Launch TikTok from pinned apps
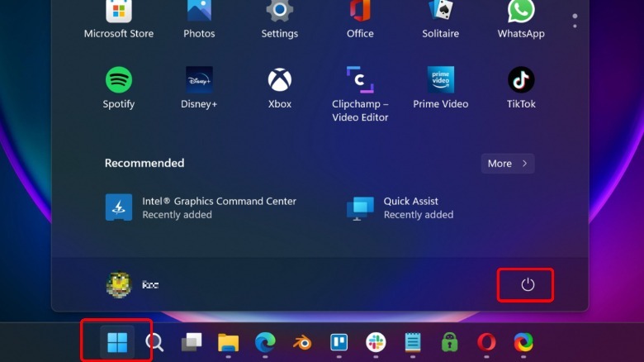 coord(521,88)
